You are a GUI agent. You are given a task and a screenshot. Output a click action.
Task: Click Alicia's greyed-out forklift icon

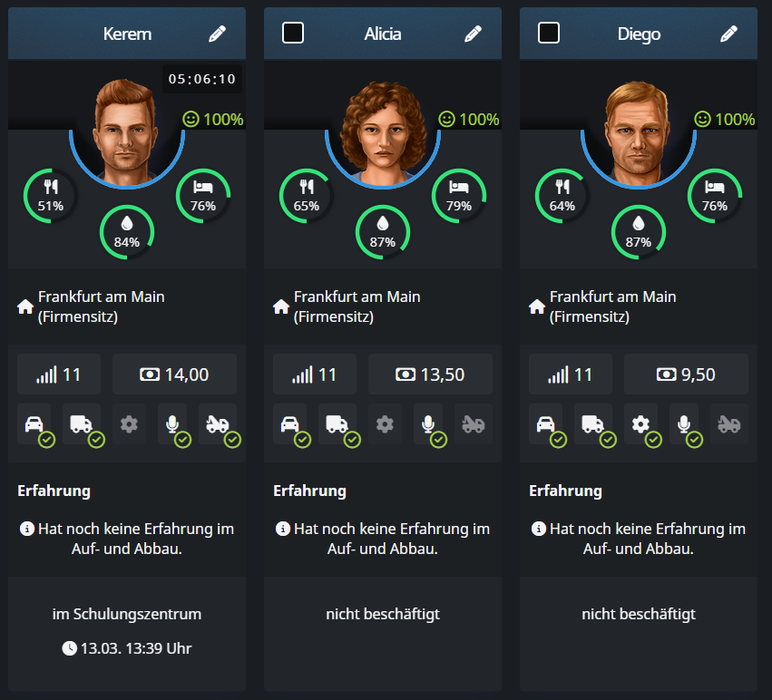pyautogui.click(x=474, y=424)
